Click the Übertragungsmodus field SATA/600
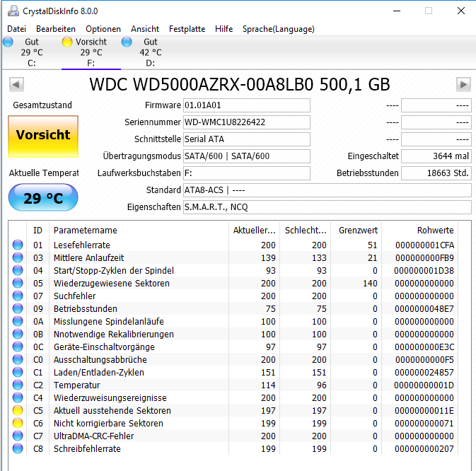The image size is (476, 471). (247, 156)
